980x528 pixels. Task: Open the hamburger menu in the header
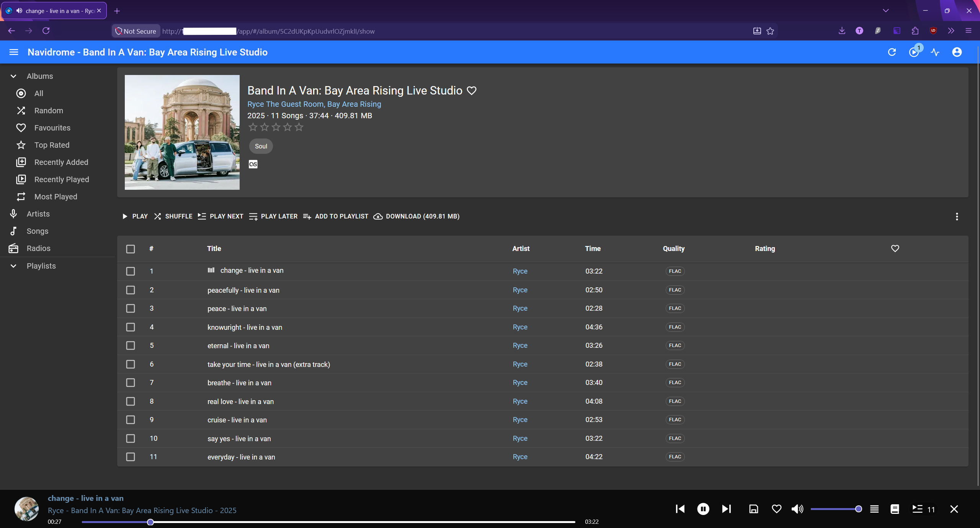[x=14, y=52]
